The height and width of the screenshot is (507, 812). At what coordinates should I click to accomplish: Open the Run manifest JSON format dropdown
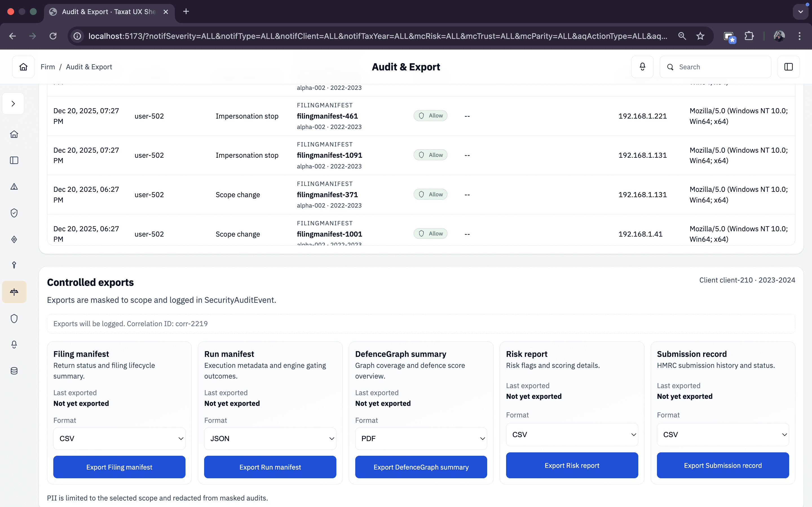[270, 438]
